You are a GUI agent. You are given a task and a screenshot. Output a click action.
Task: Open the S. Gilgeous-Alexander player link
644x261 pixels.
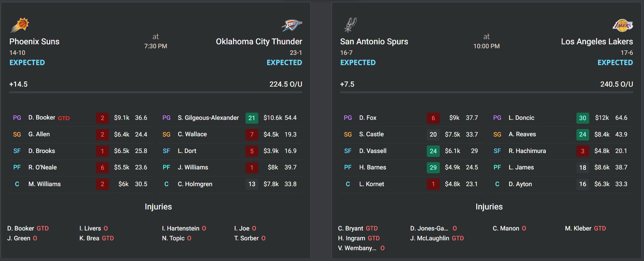(208, 118)
